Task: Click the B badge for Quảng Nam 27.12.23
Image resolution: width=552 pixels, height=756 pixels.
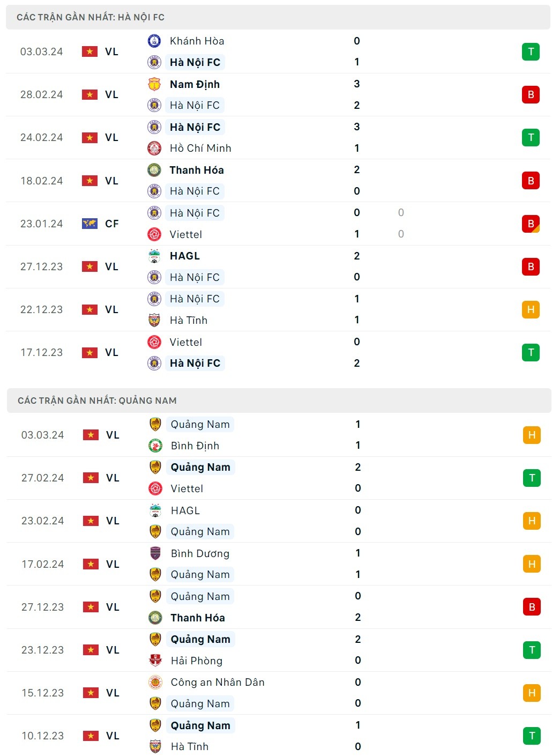Action: pyautogui.click(x=532, y=607)
